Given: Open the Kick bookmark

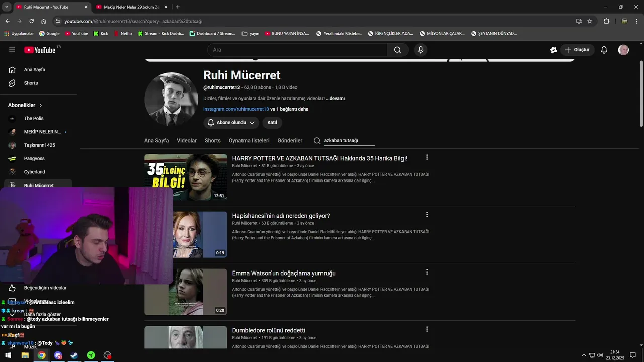Looking at the screenshot, I should pos(101,34).
